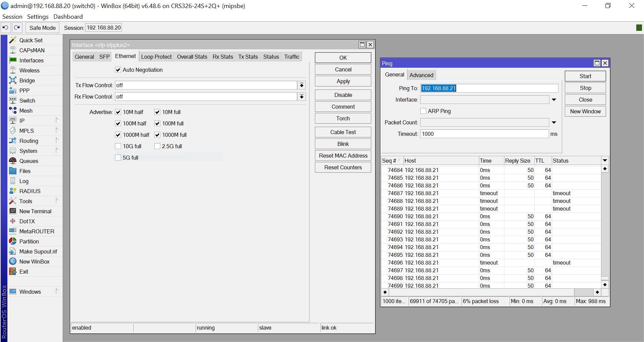
Task: Click the Timeout input field
Action: [x=484, y=134]
